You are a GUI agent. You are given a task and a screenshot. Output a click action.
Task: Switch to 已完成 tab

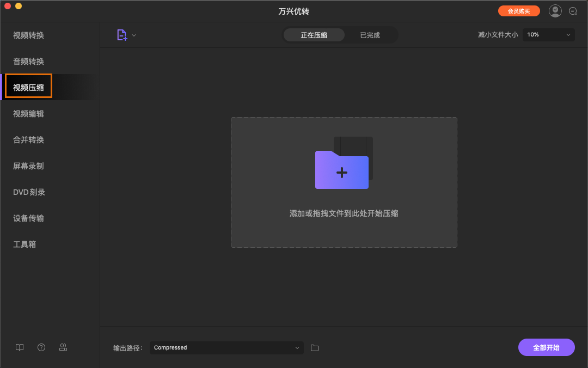pos(370,34)
